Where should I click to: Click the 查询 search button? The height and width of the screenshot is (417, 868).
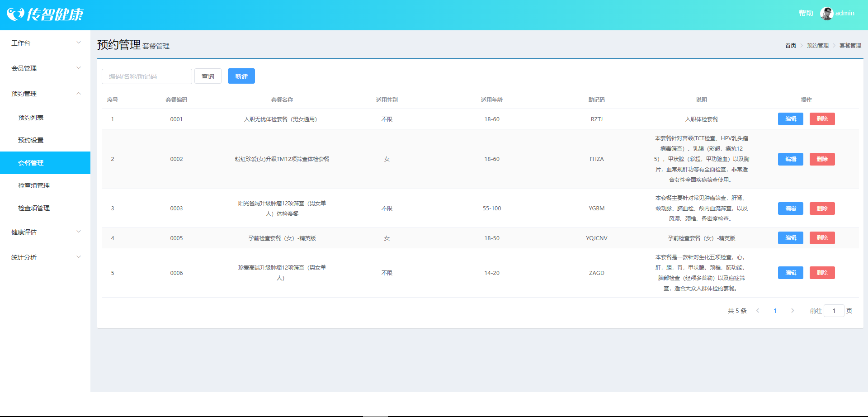click(208, 76)
